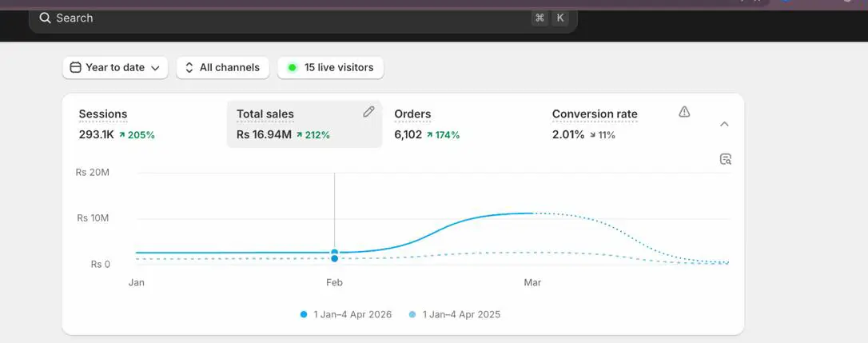
Task: Click the calendar icon in Year to date
Action: coord(75,68)
